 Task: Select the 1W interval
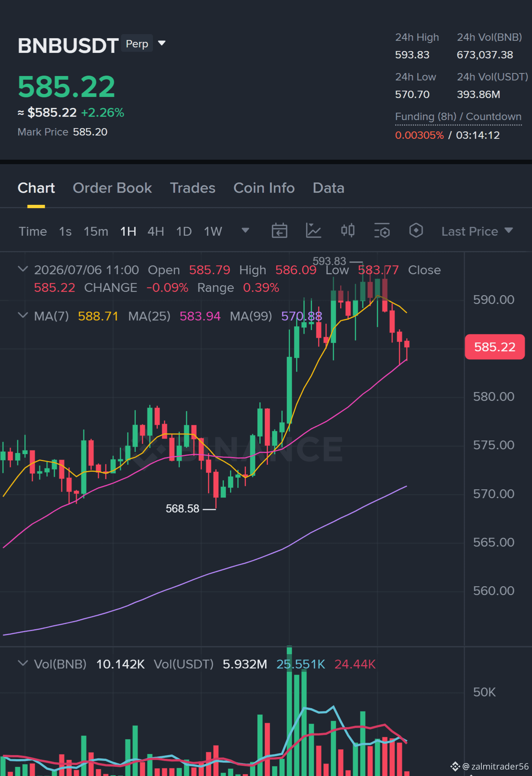(213, 231)
